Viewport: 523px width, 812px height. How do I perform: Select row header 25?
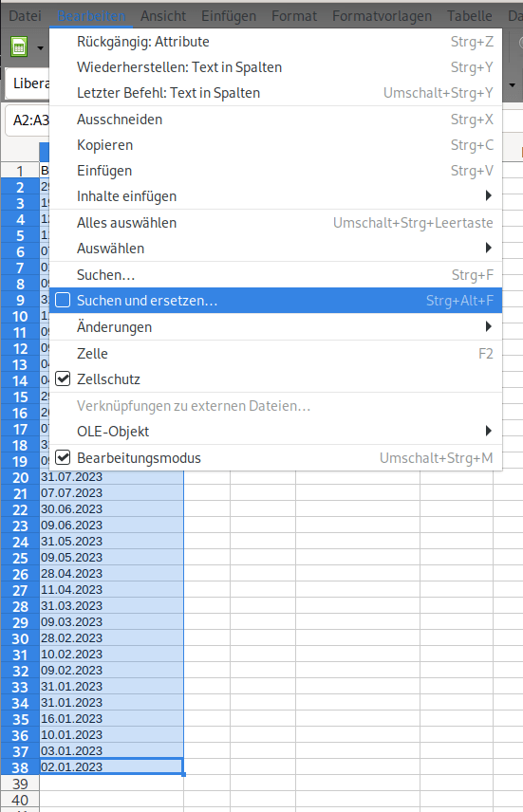20,558
